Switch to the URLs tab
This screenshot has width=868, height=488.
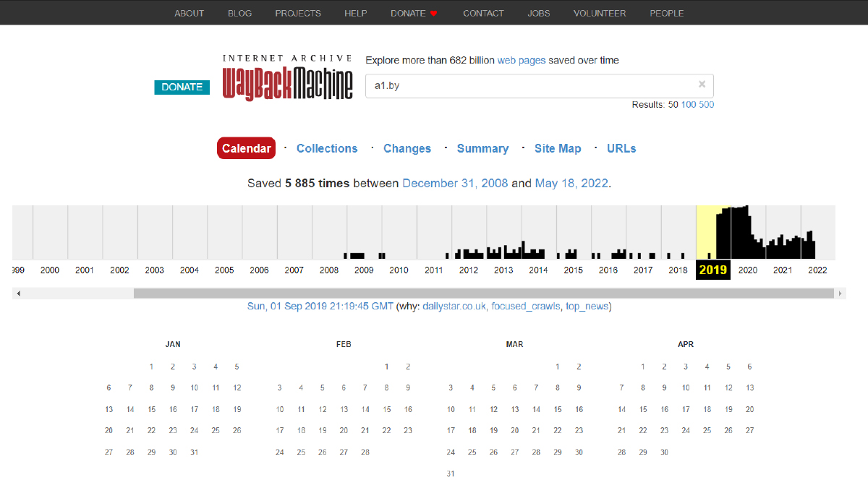click(x=621, y=148)
